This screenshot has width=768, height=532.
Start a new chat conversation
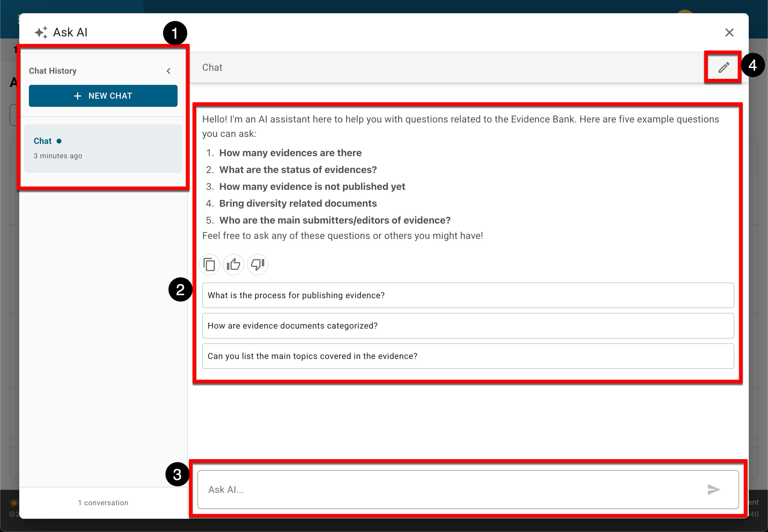tap(103, 96)
